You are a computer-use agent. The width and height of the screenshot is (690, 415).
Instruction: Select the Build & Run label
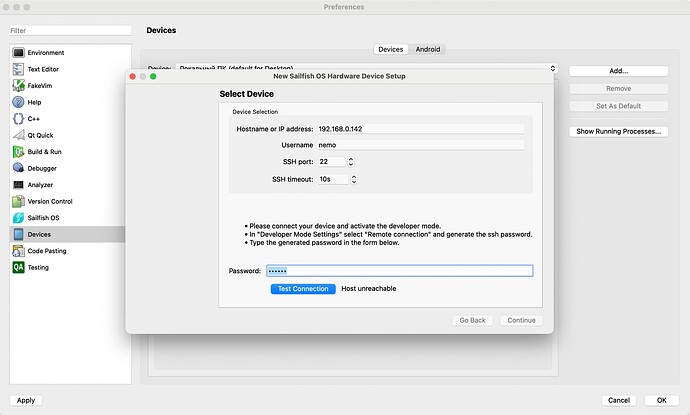click(44, 152)
